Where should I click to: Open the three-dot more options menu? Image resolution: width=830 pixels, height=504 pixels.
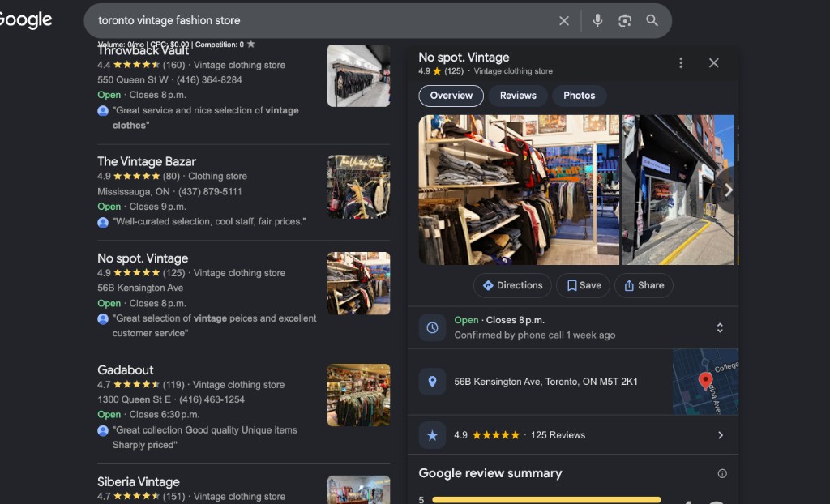[x=681, y=63]
